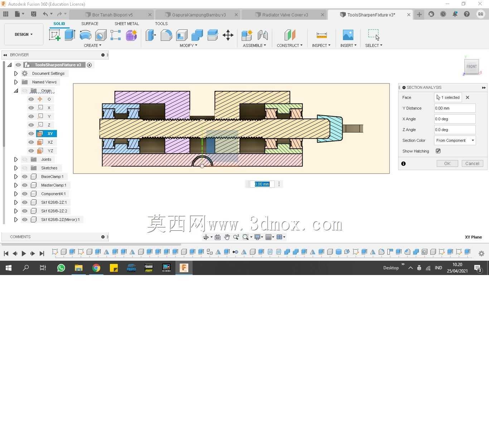
Task: Open the Section Color dropdown
Action: click(455, 140)
